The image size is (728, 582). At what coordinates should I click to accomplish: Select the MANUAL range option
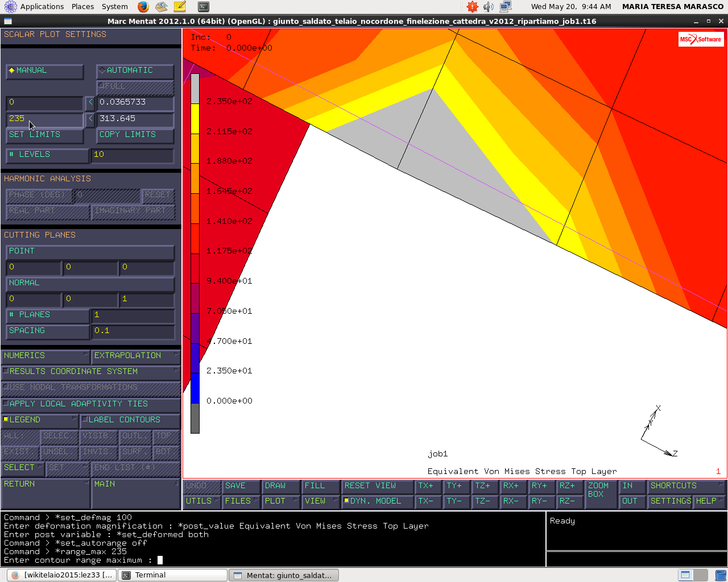point(44,70)
